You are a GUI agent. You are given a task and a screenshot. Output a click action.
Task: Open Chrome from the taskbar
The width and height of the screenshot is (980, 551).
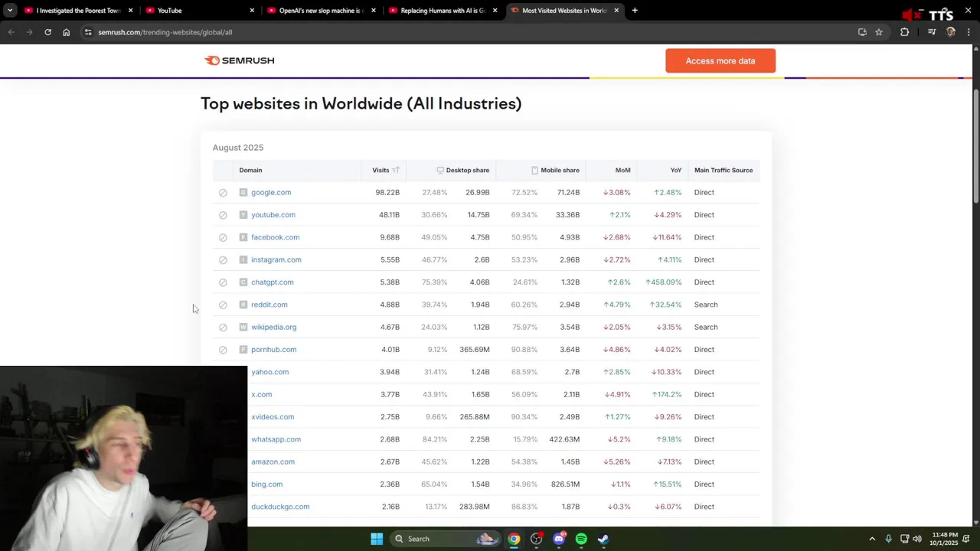514,539
